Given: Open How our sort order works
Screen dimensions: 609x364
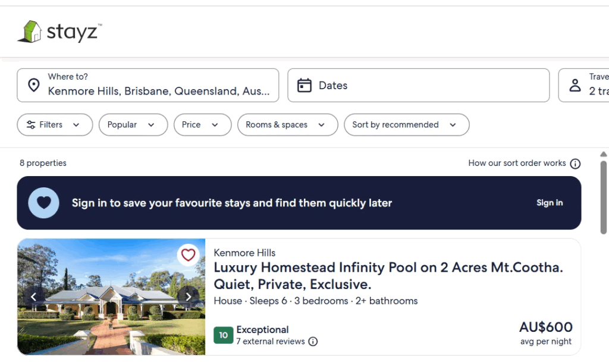Looking at the screenshot, I should click(517, 163).
